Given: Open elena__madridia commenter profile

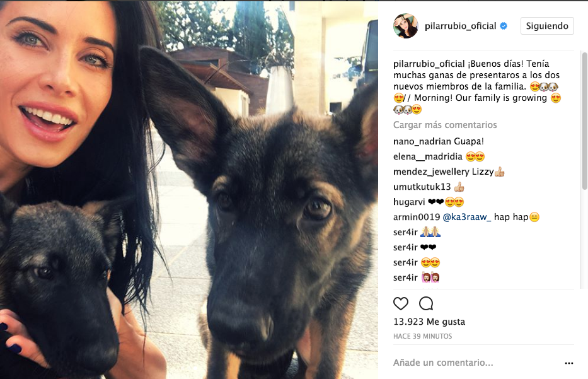Looking at the screenshot, I should pos(427,156).
